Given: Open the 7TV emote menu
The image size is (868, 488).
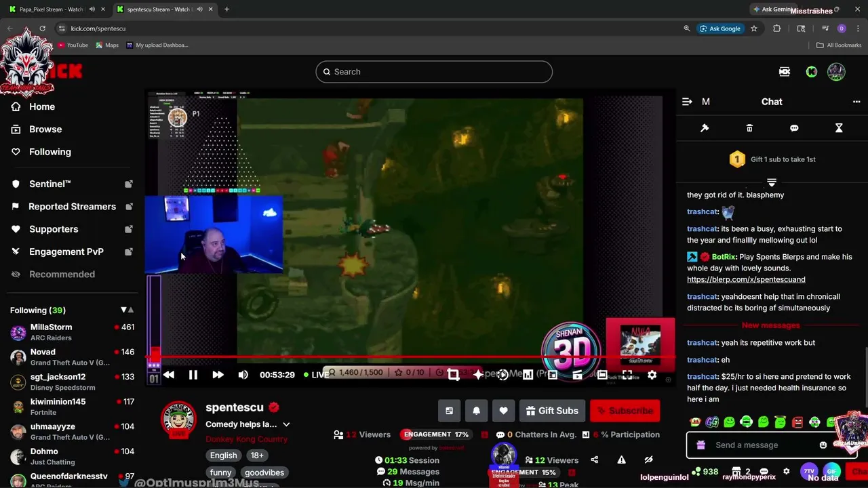Looking at the screenshot, I should point(809,472).
